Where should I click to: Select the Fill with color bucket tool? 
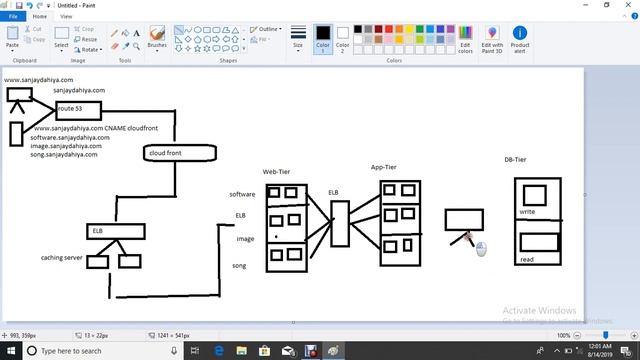[x=126, y=33]
